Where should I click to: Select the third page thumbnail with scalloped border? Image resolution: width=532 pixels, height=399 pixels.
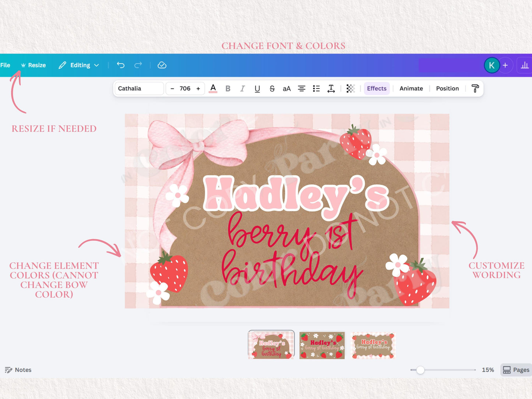tap(373, 345)
